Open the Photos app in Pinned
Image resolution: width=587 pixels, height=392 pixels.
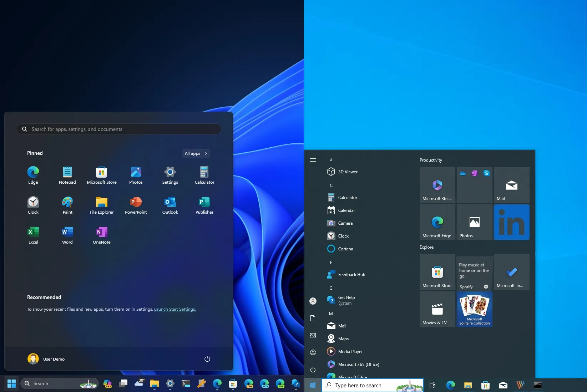136,175
